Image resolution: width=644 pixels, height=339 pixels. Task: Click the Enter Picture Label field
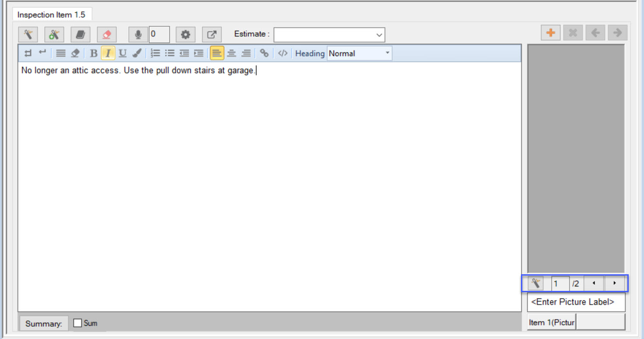pos(576,302)
